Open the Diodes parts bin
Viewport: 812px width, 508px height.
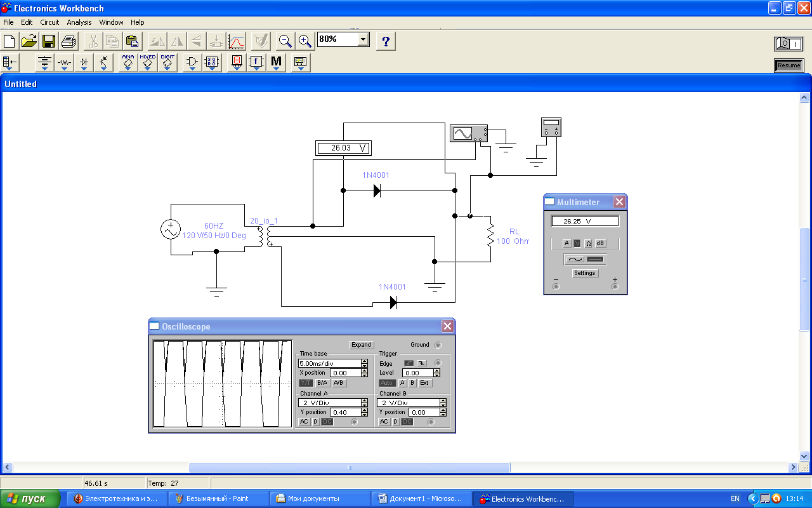pos(84,62)
